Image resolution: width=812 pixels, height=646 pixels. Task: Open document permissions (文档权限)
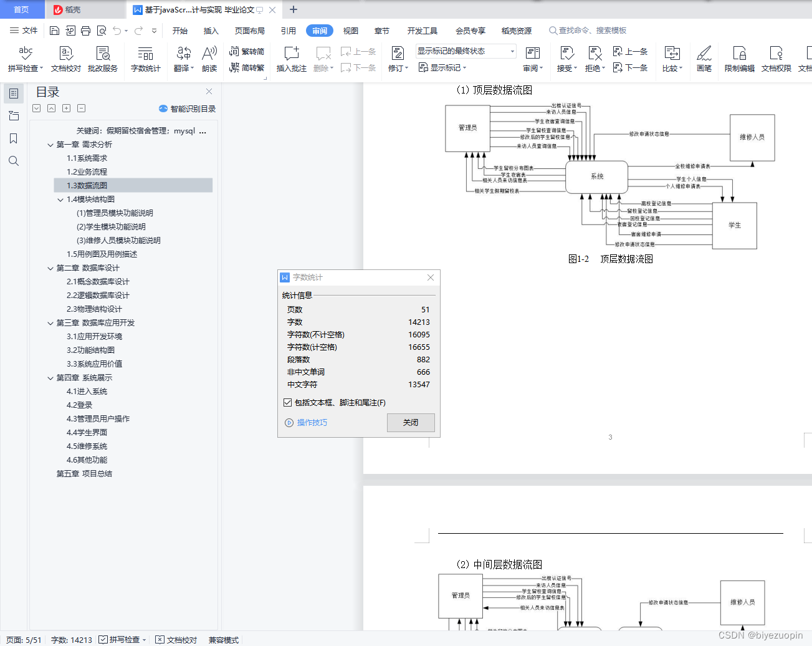click(776, 59)
